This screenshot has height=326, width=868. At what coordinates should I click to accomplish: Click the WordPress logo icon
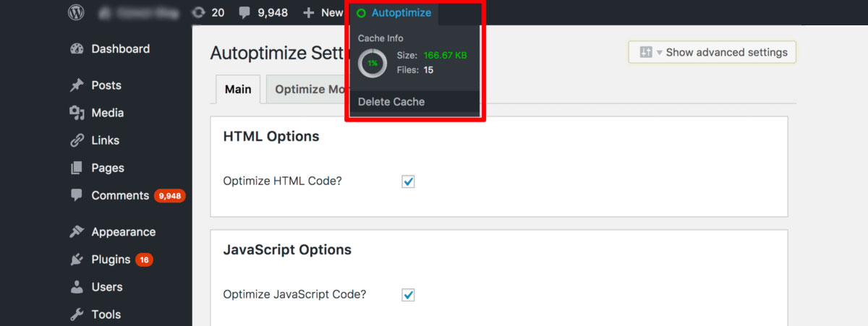pyautogui.click(x=77, y=12)
